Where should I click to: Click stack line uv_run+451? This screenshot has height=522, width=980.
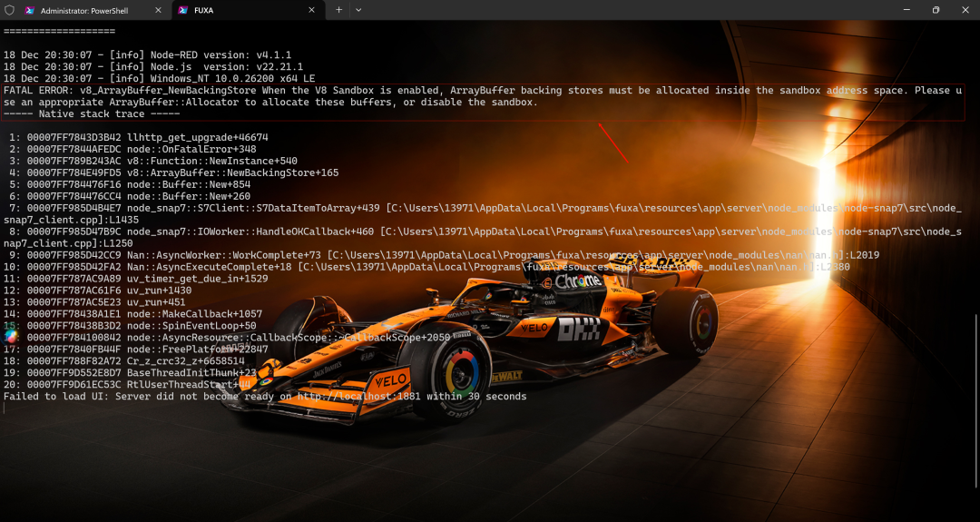coord(94,302)
